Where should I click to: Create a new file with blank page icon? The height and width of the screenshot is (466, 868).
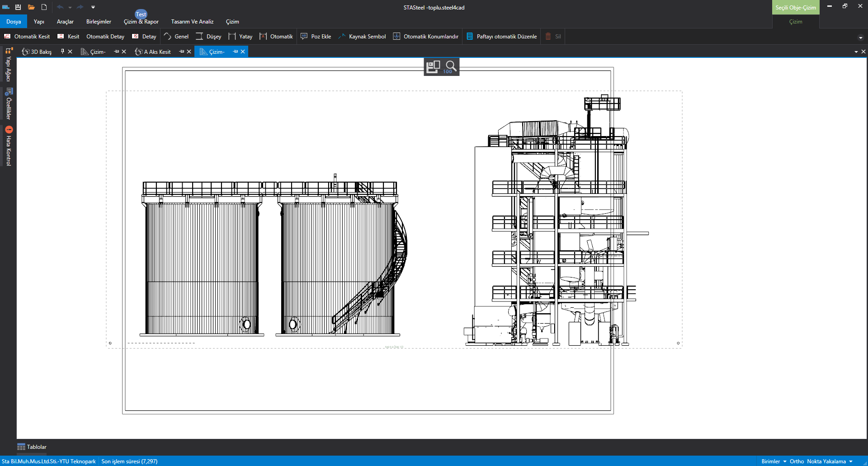point(44,7)
